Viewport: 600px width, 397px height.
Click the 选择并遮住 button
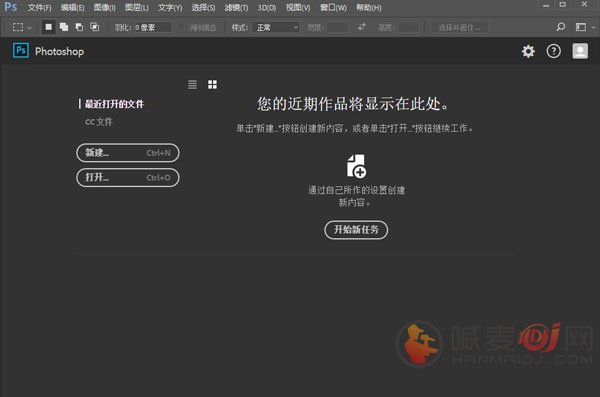point(459,28)
